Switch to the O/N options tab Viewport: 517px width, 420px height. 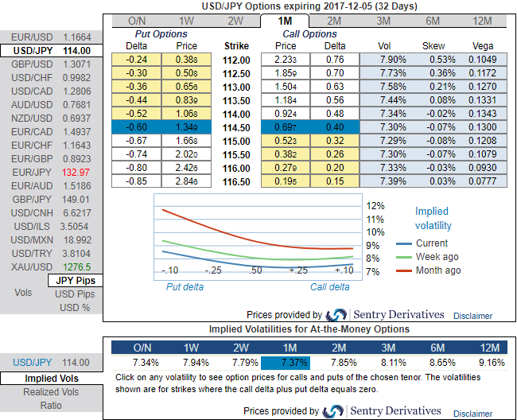coord(137,21)
